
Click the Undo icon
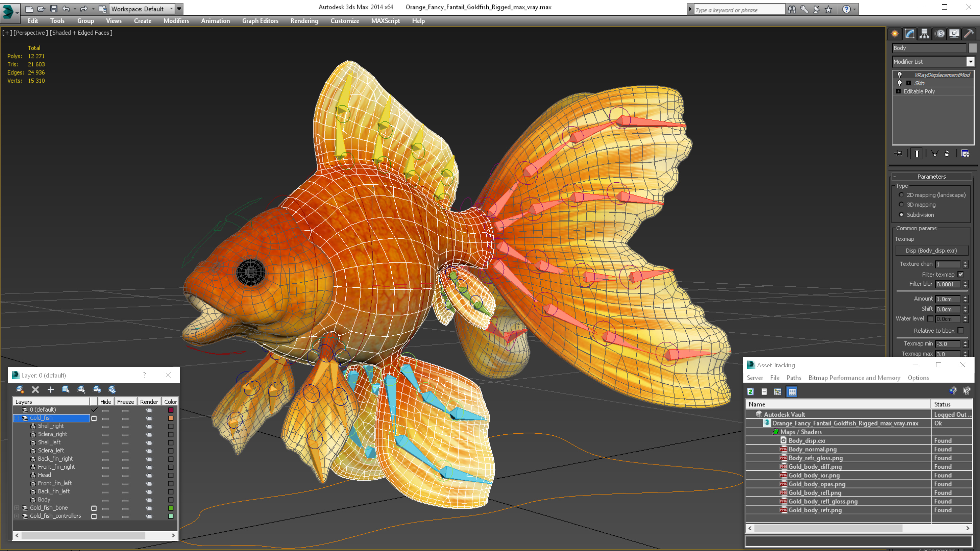coord(66,9)
